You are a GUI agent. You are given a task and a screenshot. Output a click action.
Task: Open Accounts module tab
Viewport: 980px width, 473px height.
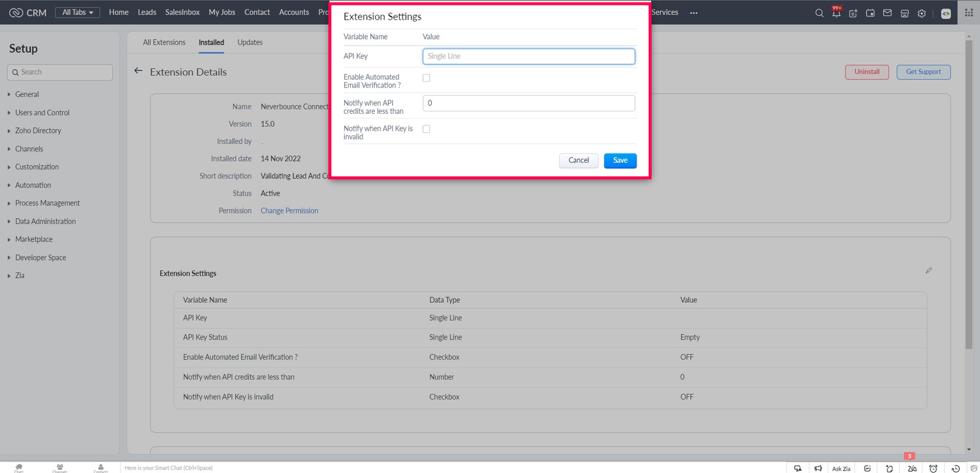click(x=294, y=12)
